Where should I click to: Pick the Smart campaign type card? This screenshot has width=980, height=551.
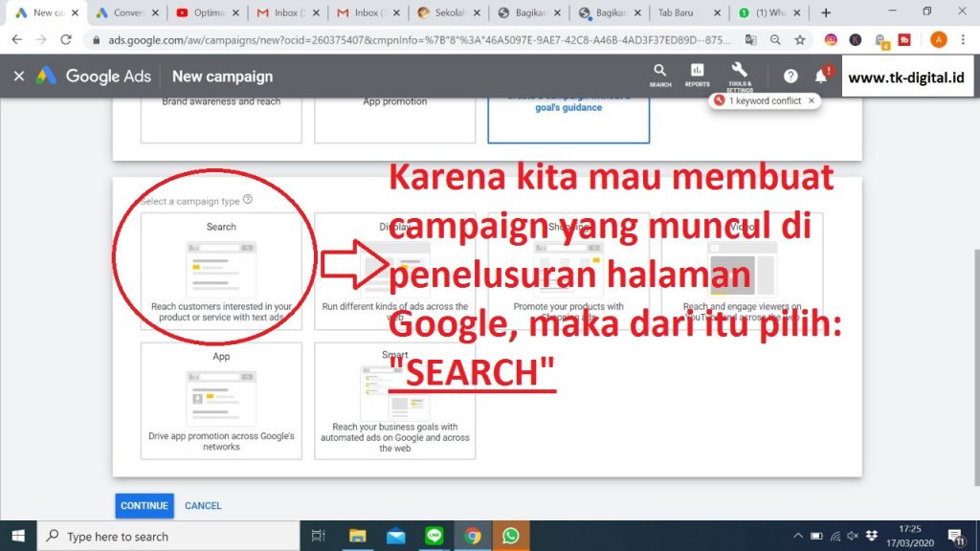394,402
